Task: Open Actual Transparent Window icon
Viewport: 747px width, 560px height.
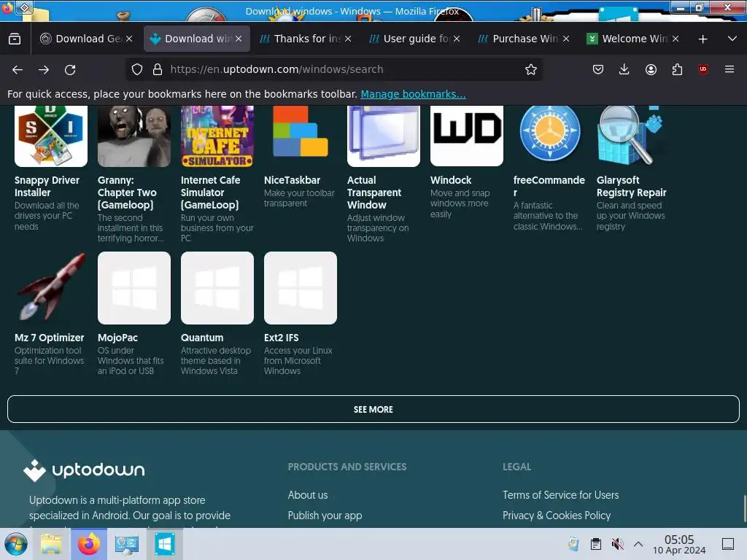Action: [x=384, y=136]
